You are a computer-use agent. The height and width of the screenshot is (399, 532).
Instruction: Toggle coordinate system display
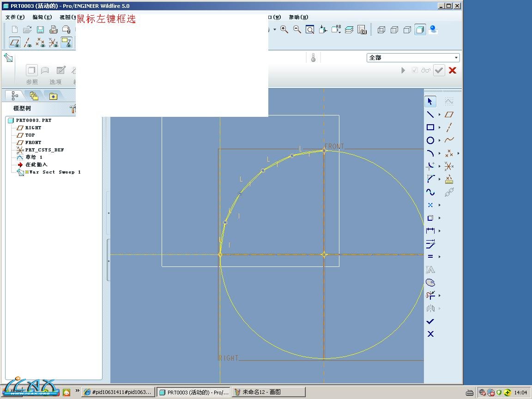(x=54, y=43)
